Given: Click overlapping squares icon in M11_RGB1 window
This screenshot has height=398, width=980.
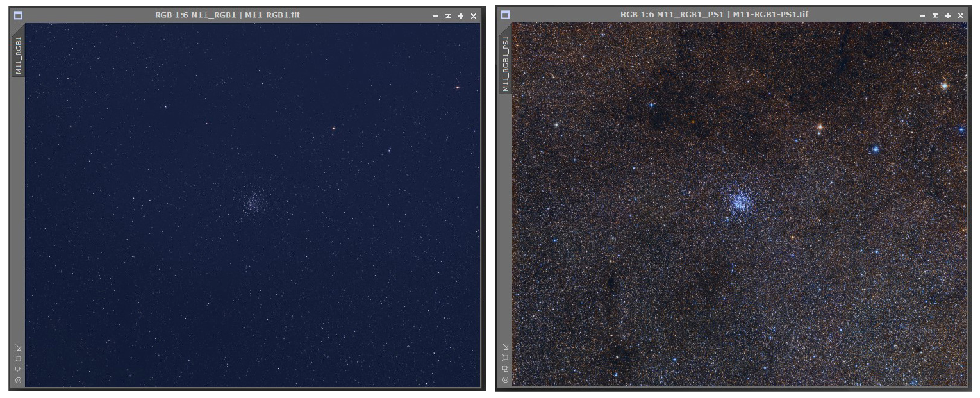Looking at the screenshot, I should point(18,370).
